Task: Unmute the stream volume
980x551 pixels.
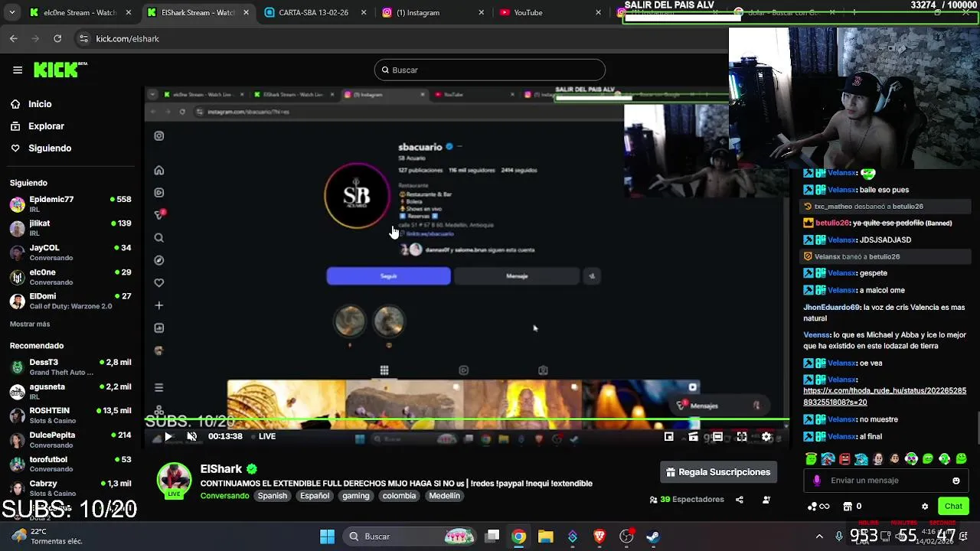Action: (192, 436)
